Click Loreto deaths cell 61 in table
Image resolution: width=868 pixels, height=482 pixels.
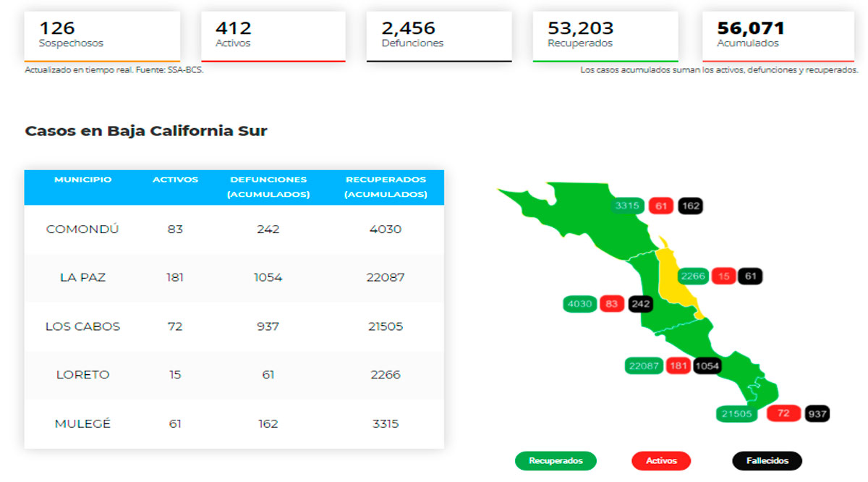(268, 375)
